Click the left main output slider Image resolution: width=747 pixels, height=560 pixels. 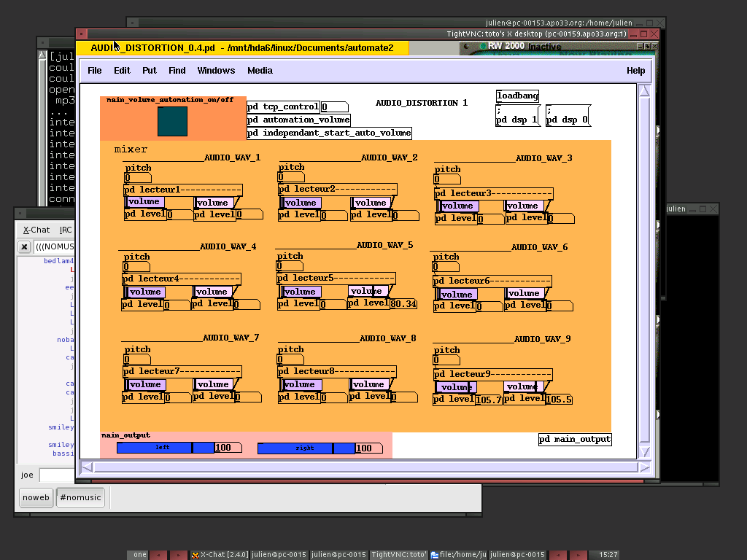tap(165, 448)
